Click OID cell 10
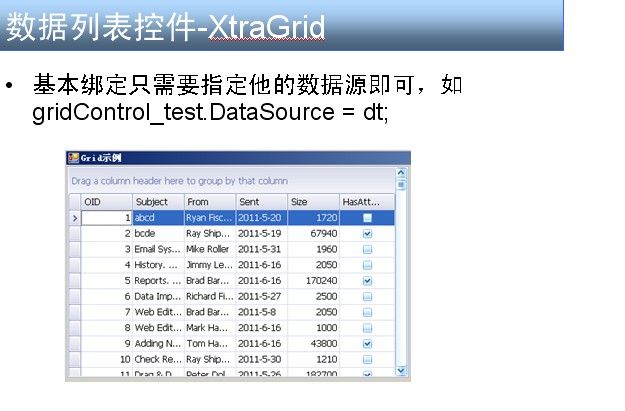 point(106,360)
